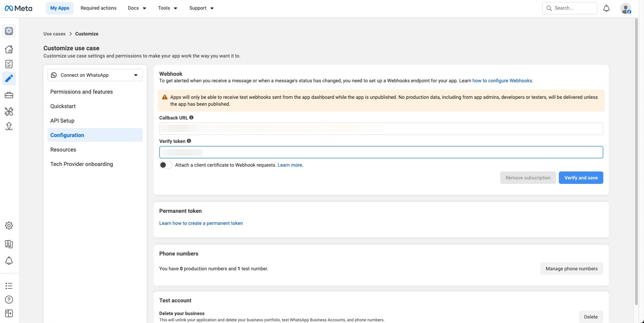644x323 pixels.
Task: Click the help question mark icon
Action: pos(9,300)
